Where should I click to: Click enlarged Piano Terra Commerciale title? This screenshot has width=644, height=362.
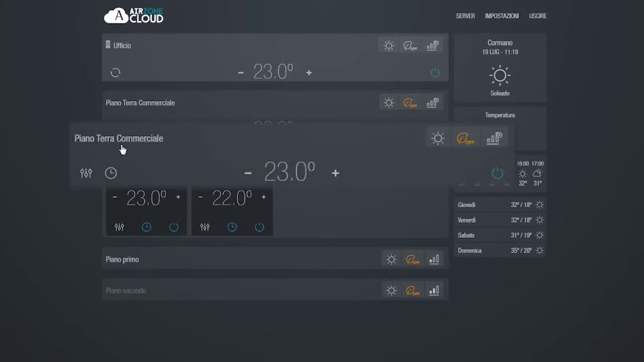pyautogui.click(x=119, y=138)
